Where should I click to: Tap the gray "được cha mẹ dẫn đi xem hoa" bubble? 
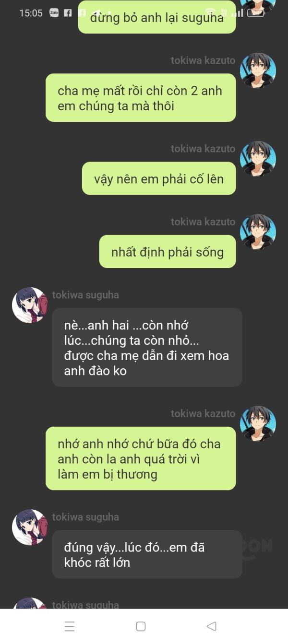point(147,347)
